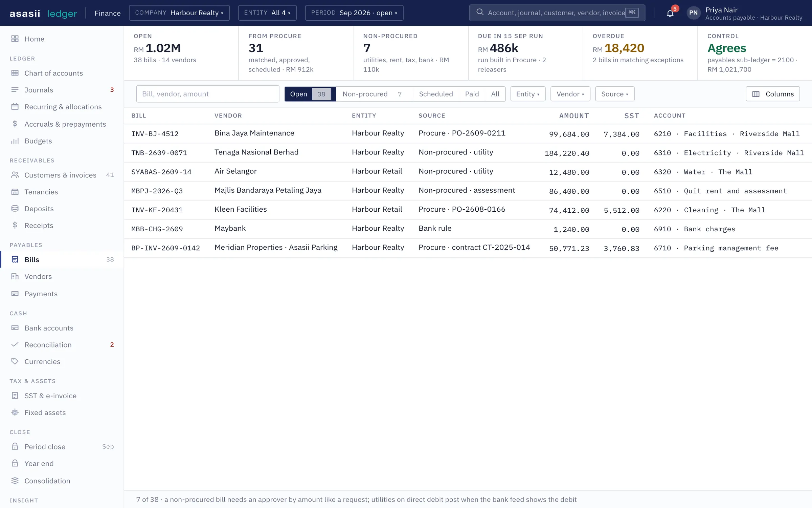Focus the Bill, vendor, amount filter field

click(x=208, y=94)
